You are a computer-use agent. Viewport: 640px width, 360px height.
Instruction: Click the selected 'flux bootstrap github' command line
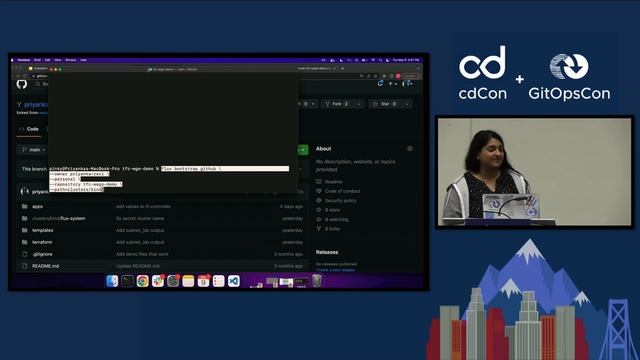tap(225, 169)
